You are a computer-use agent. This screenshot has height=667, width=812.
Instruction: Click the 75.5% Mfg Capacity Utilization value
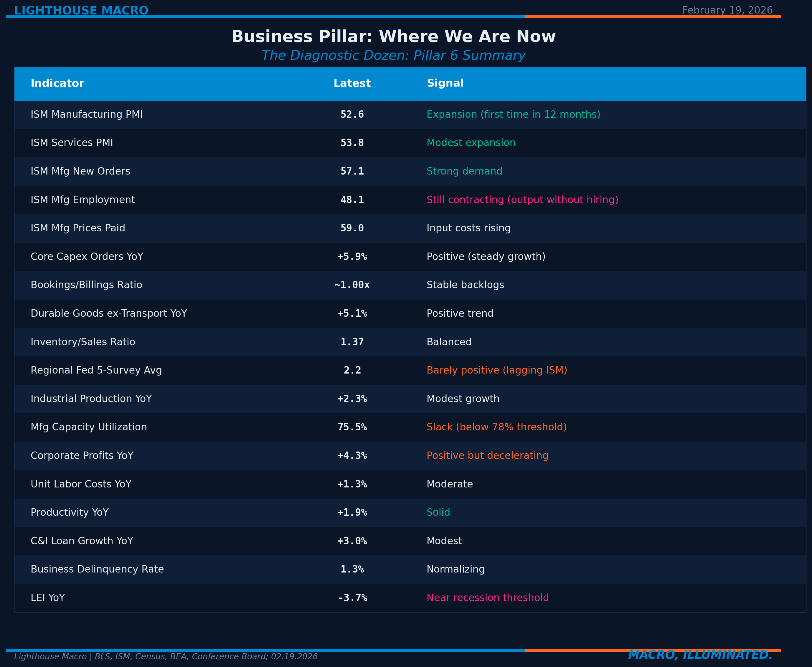pos(352,427)
